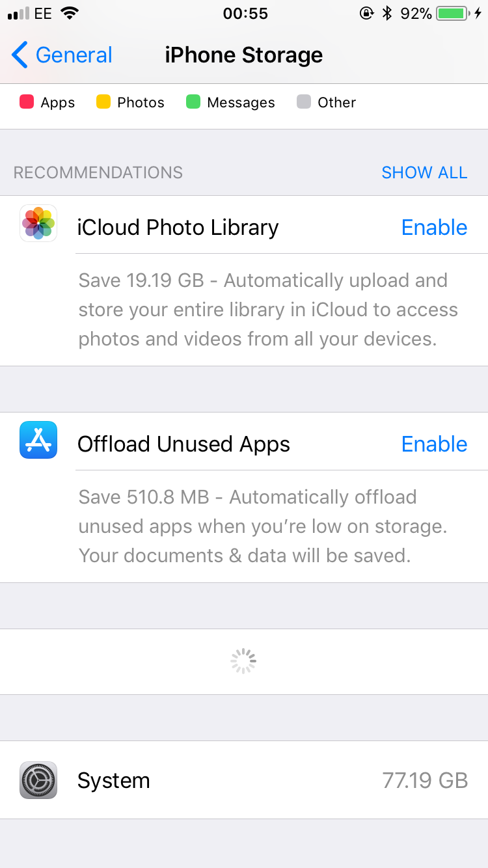This screenshot has height=868, width=488.
Task: Enable iCloud Photo Library
Action: pos(434,227)
